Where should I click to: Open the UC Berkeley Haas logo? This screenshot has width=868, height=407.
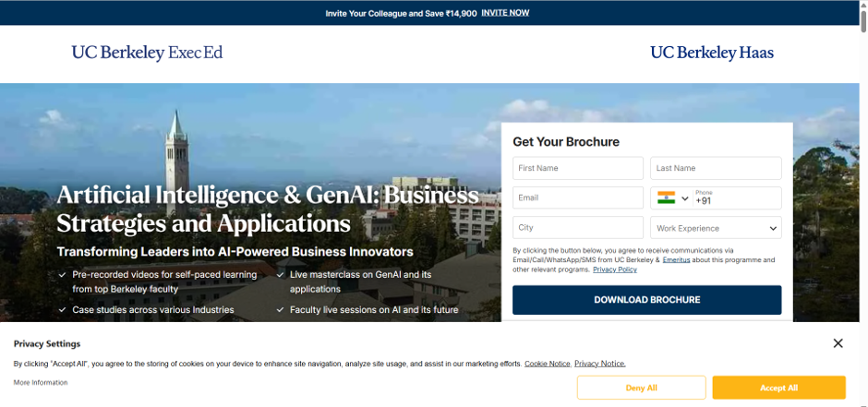(712, 54)
